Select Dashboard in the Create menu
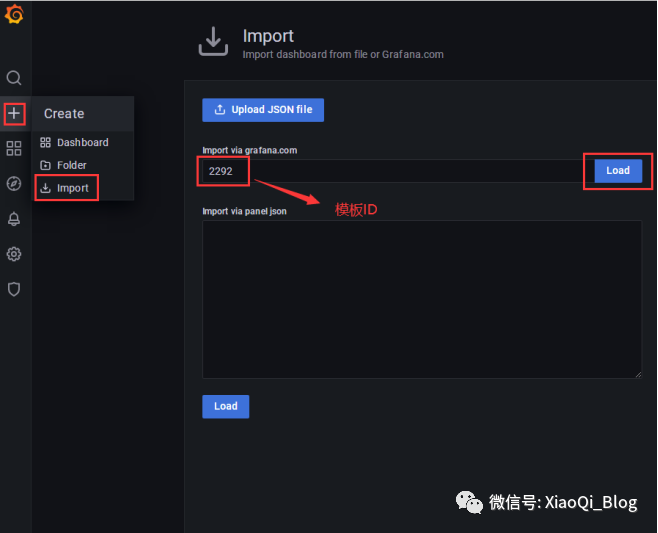The height and width of the screenshot is (533, 658). pos(83,143)
